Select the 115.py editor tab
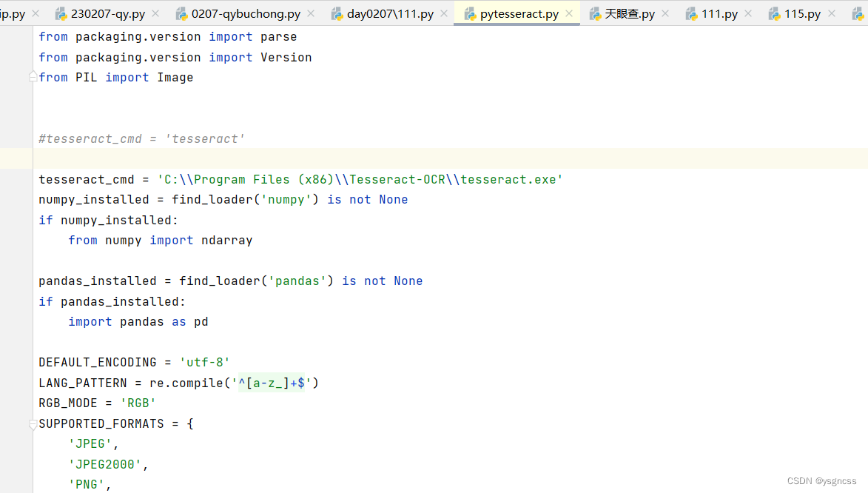Viewport: 868px width, 493px height. [x=802, y=14]
